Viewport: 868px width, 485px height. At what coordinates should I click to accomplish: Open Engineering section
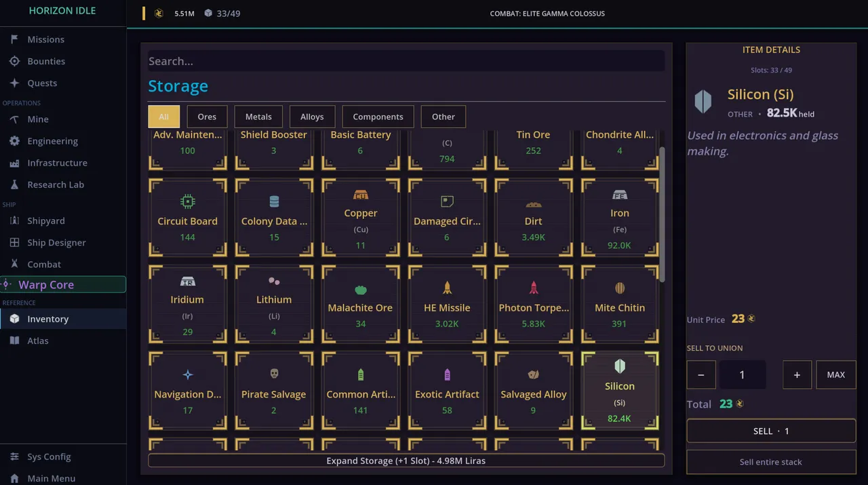pos(62,141)
